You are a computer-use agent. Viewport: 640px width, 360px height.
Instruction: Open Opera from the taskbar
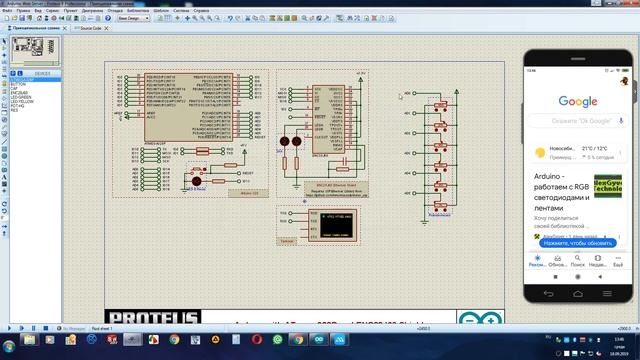(257, 339)
